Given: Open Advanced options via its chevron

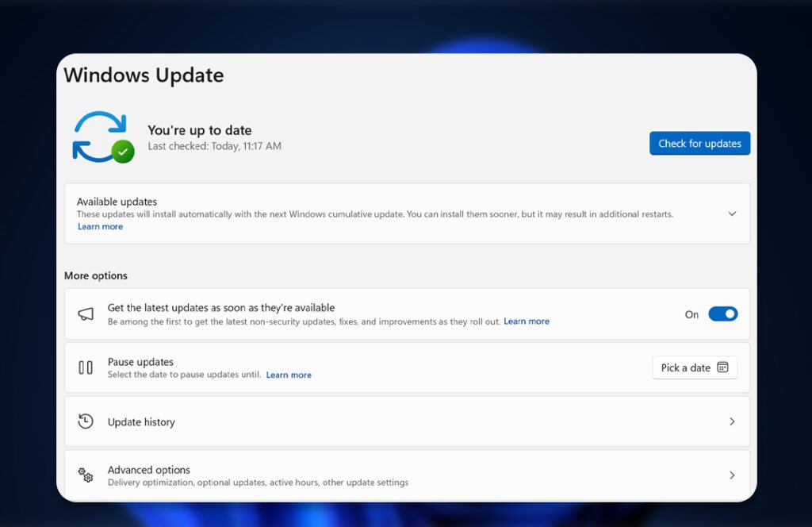Looking at the screenshot, I should 732,475.
